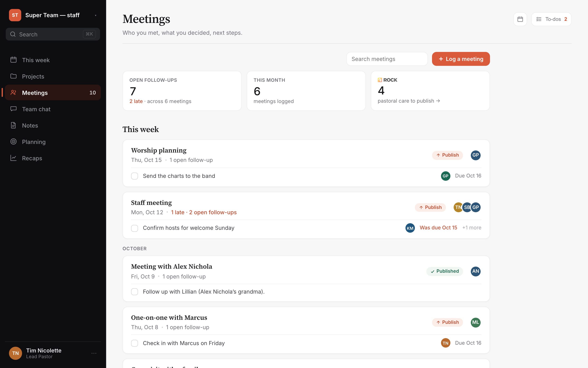Open the This month meetings logged card
588x368 pixels.
(x=306, y=91)
